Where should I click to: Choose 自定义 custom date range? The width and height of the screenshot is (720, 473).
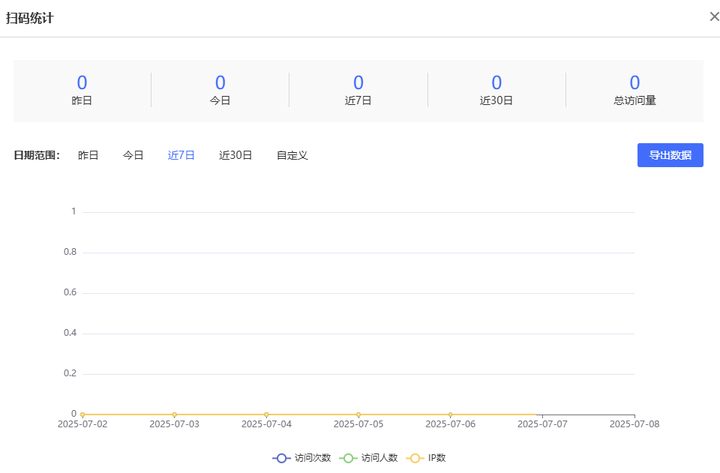click(x=292, y=155)
